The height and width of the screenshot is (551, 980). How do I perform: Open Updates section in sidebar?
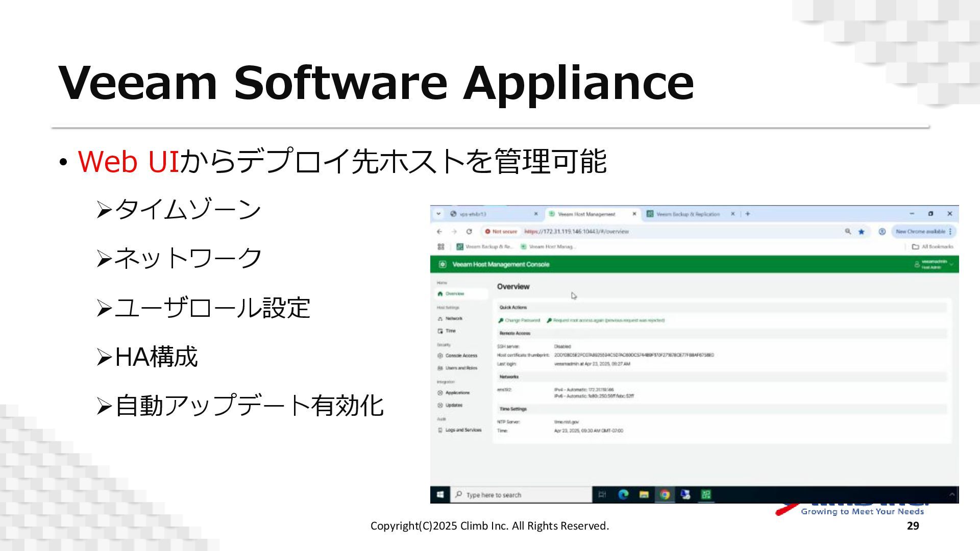[453, 405]
